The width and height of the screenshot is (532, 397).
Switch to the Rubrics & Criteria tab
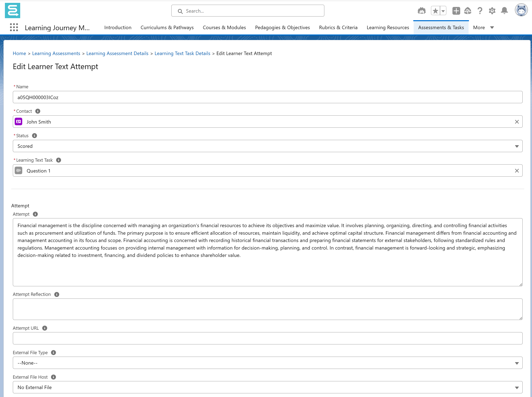[338, 28]
